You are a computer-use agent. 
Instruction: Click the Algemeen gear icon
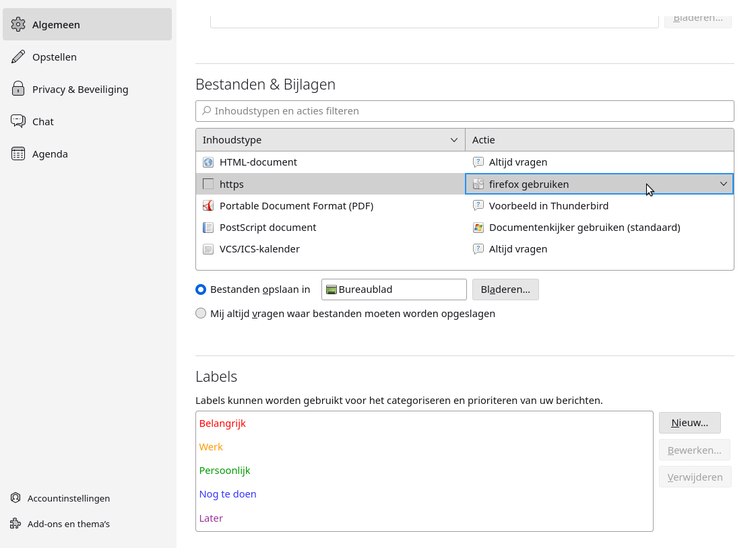[x=18, y=24]
